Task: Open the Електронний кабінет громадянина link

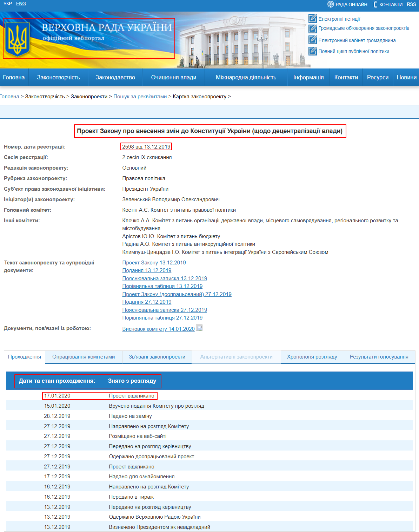Action: point(357,40)
